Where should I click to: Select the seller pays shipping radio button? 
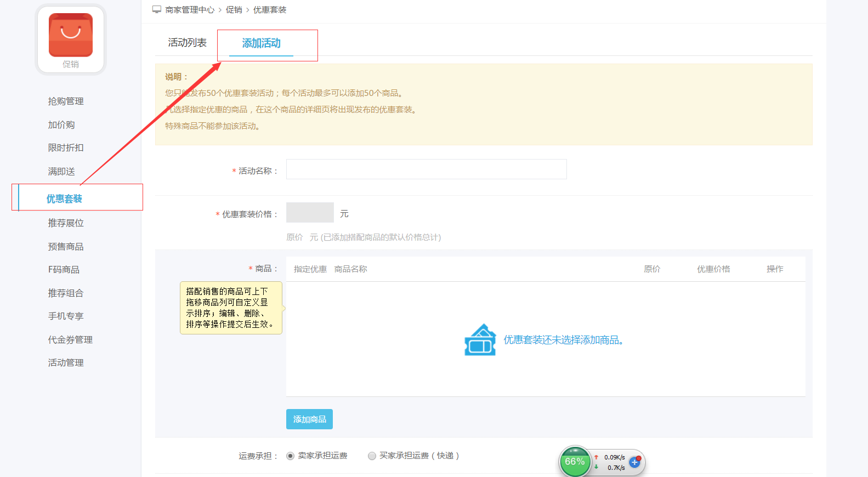291,456
